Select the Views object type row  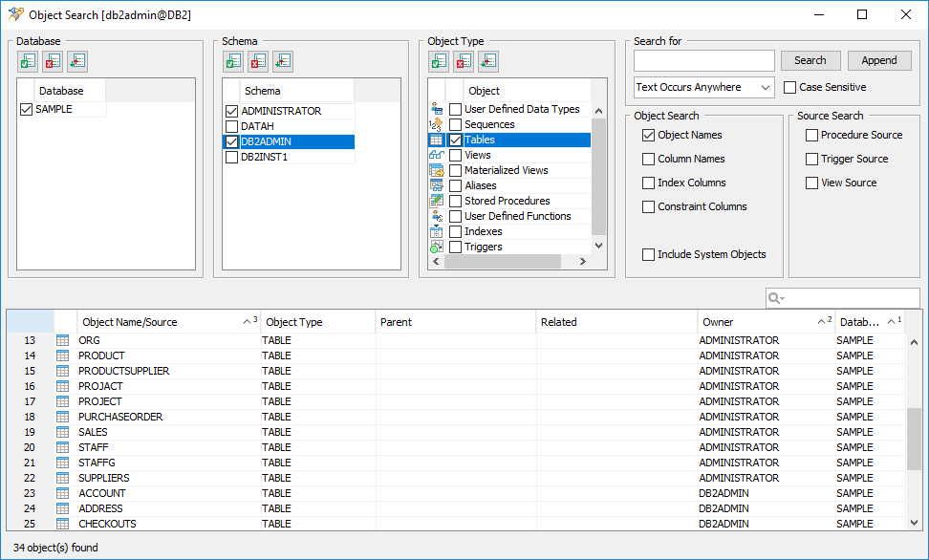click(x=478, y=155)
